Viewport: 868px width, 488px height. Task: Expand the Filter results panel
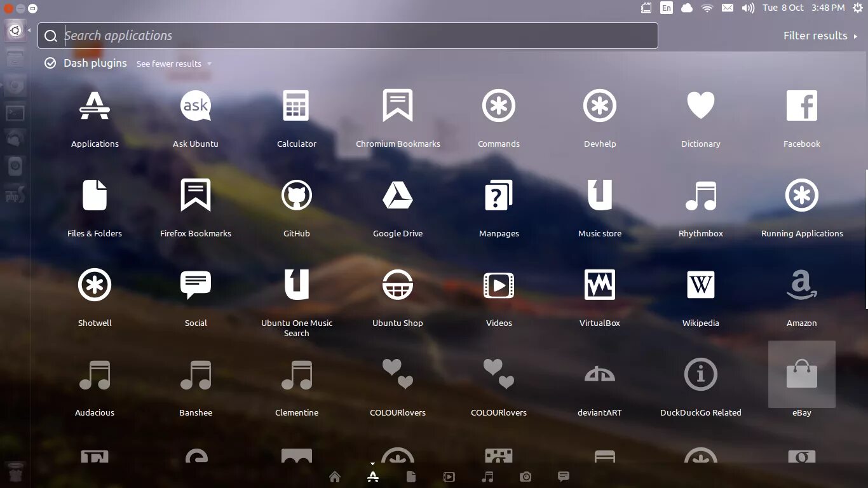point(820,36)
